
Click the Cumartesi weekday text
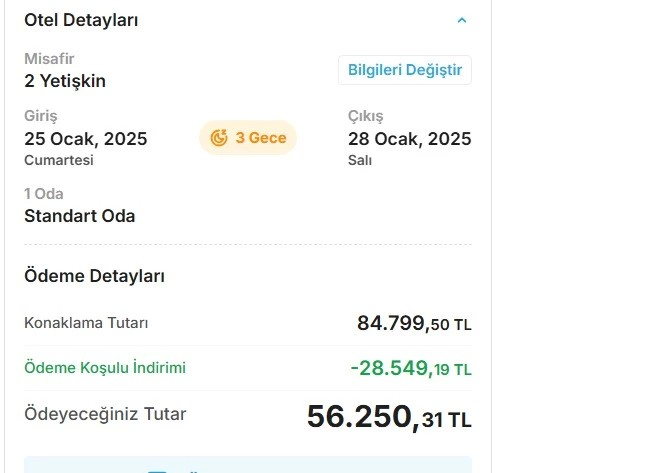(58, 160)
